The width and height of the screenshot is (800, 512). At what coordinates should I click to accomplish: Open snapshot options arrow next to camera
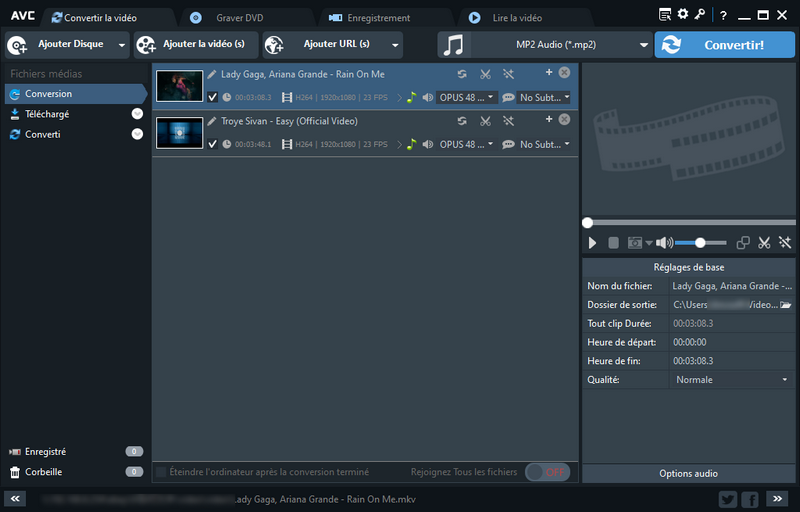[649, 243]
